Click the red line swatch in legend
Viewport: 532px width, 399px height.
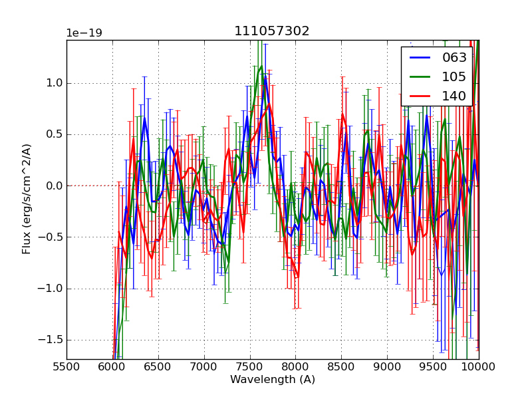[x=419, y=96]
